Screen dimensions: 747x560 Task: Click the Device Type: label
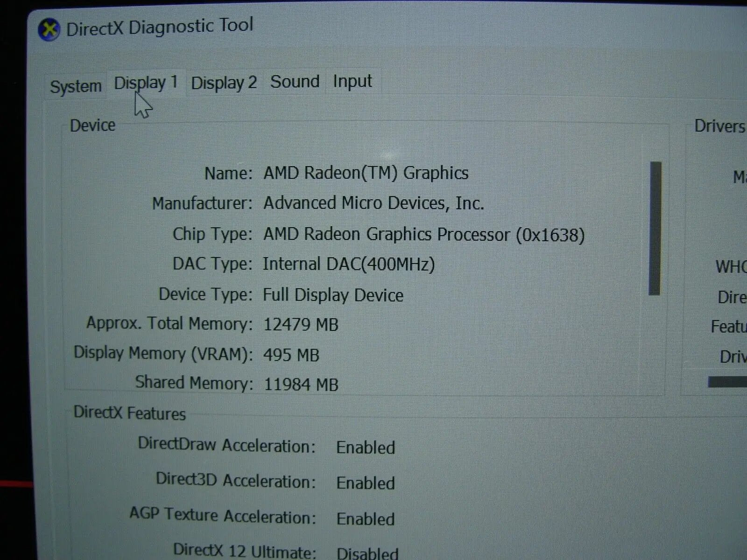[205, 294]
